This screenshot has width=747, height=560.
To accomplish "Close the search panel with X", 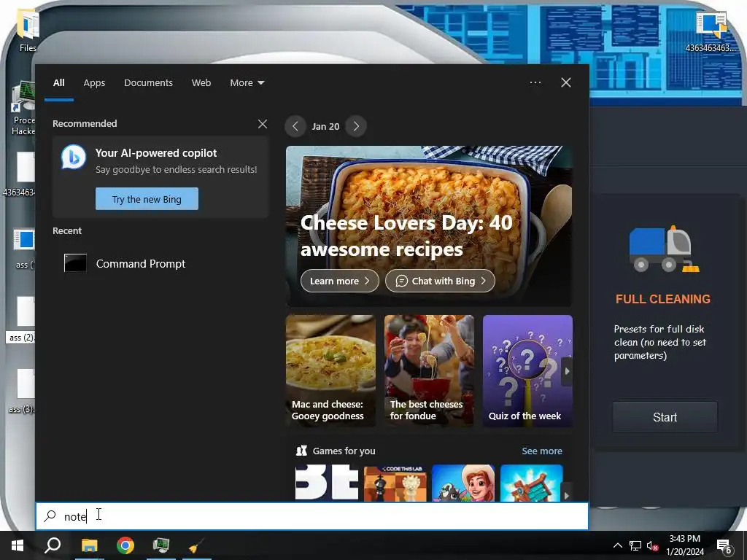I will click(565, 82).
